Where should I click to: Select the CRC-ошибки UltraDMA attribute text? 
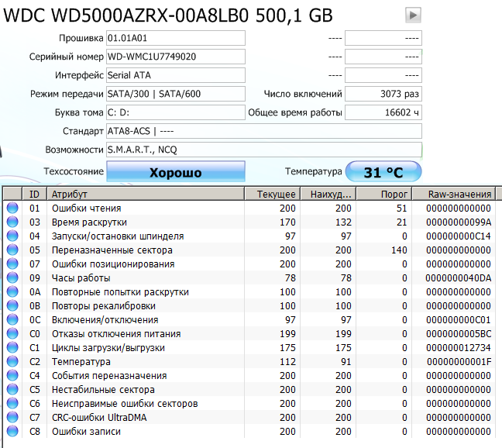coord(99,417)
